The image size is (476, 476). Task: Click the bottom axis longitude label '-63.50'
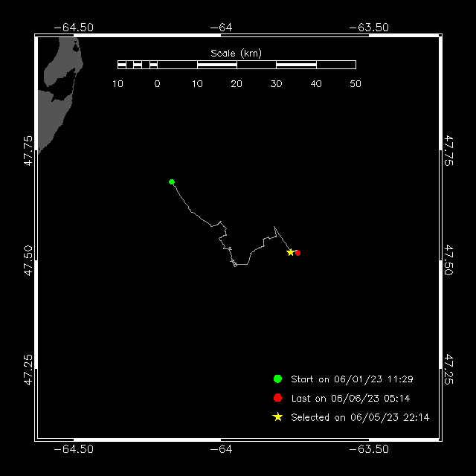(x=369, y=449)
